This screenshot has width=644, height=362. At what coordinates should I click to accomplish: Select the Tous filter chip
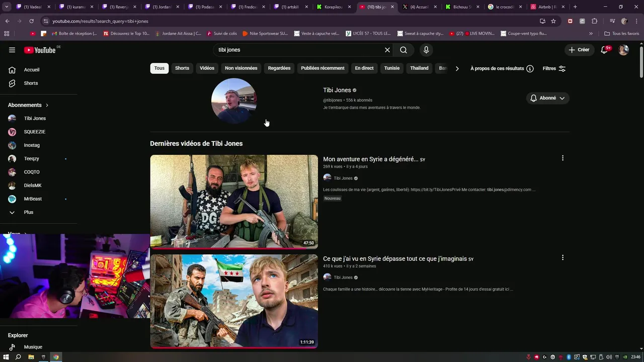159,68
